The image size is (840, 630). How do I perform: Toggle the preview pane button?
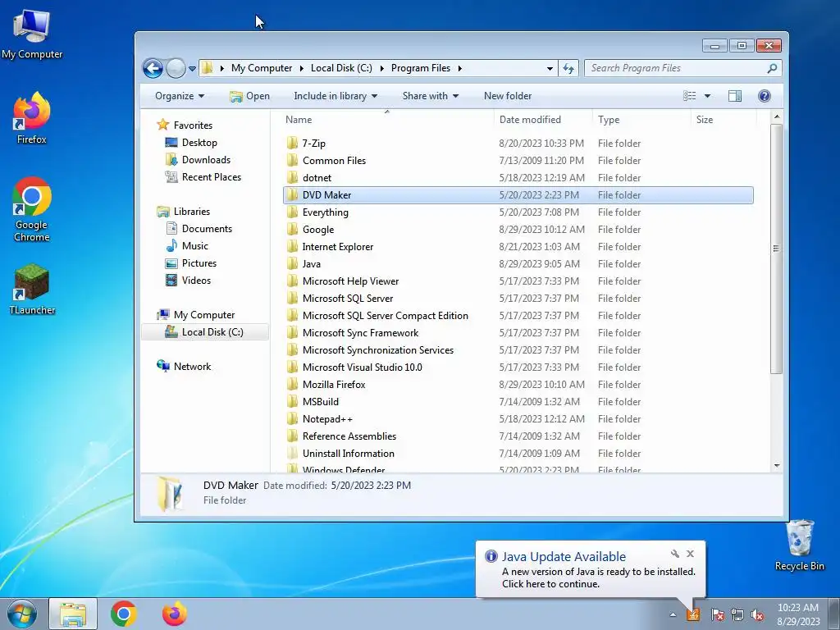[735, 96]
